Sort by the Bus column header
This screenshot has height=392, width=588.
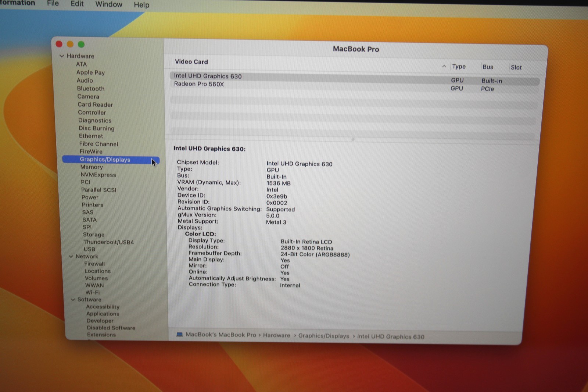488,67
